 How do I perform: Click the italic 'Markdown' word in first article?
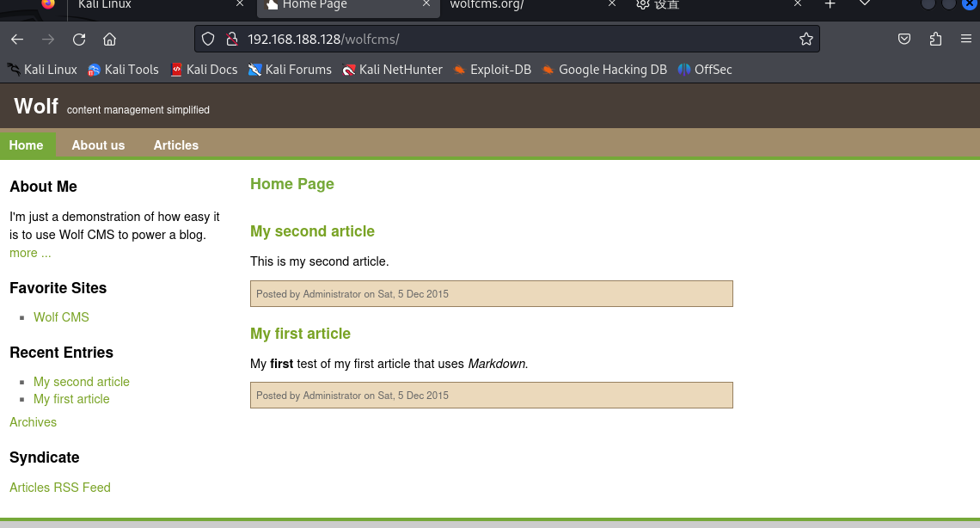point(498,364)
